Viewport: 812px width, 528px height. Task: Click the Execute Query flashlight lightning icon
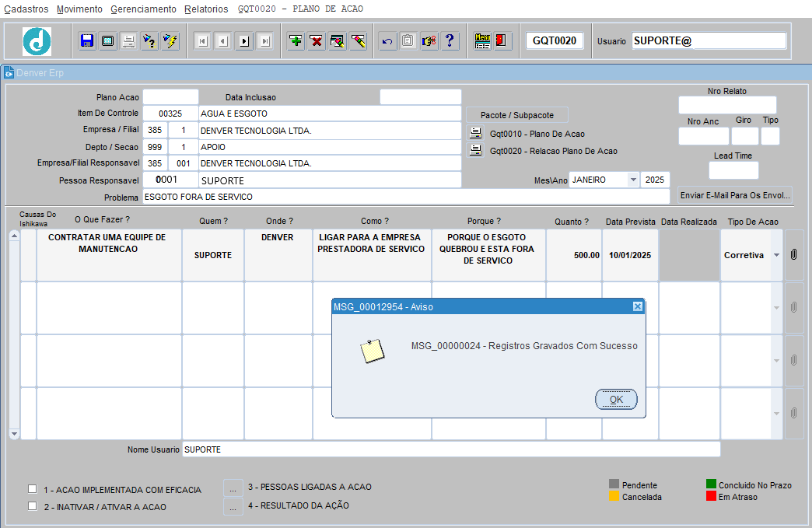170,41
